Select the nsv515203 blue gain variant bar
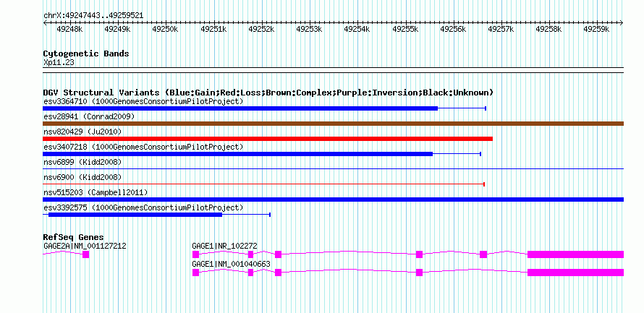Image resolution: width=644 pixels, height=313 pixels. pyautogui.click(x=333, y=200)
